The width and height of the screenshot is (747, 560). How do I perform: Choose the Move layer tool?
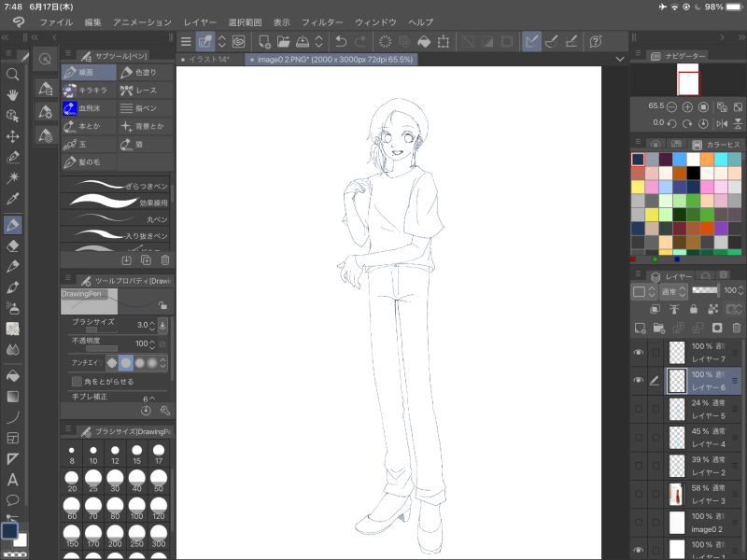pyautogui.click(x=13, y=136)
